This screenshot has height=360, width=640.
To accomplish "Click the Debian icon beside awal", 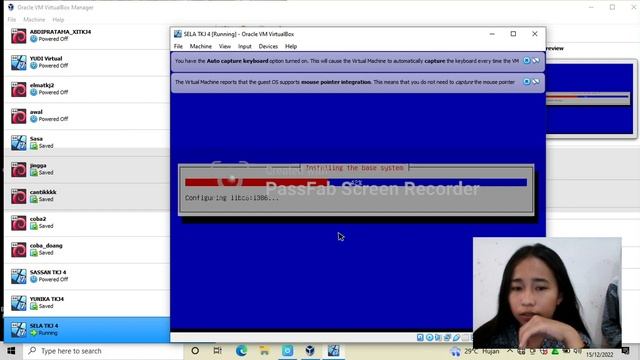I will (x=18, y=116).
